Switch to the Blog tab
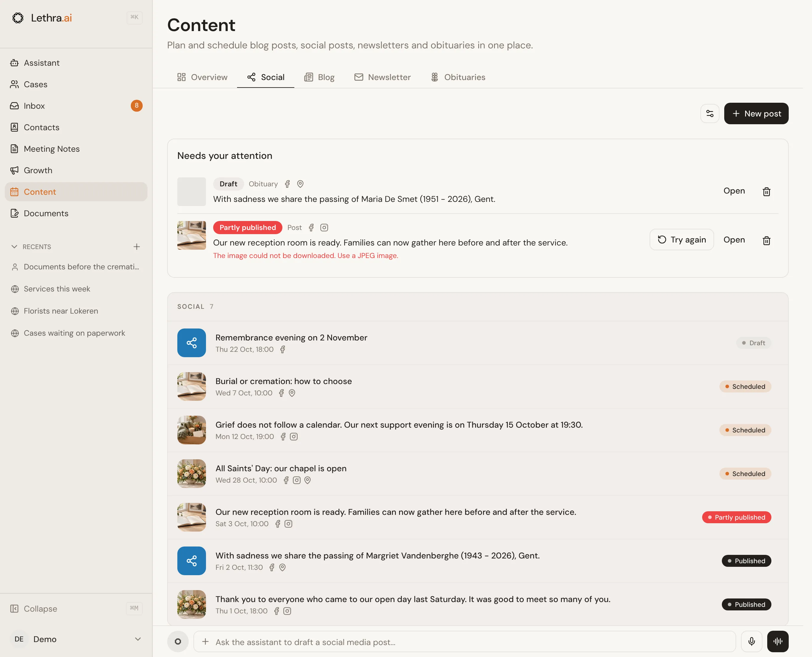 click(319, 77)
